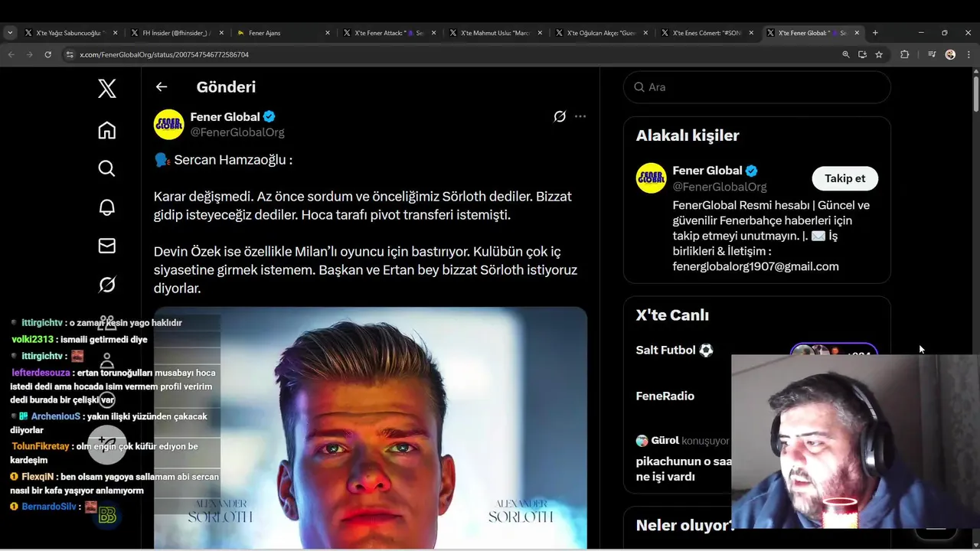Click the install app icon in address bar

pos(862,54)
